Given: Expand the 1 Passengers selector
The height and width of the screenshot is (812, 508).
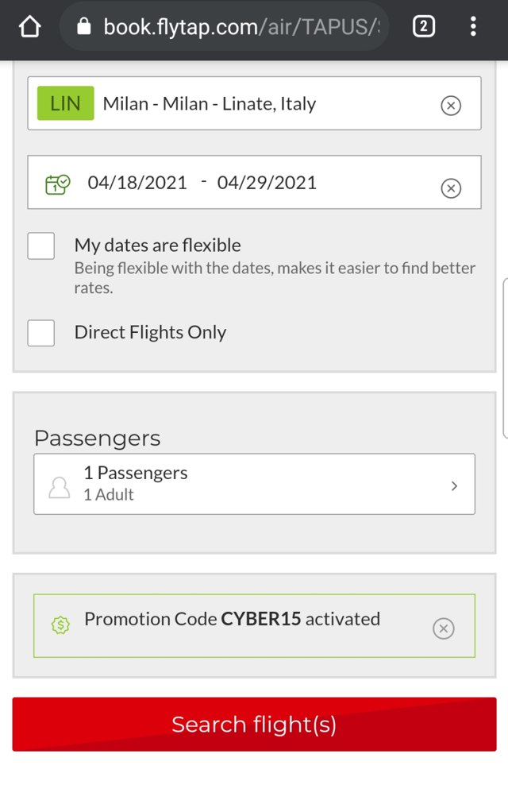Looking at the screenshot, I should click(254, 484).
